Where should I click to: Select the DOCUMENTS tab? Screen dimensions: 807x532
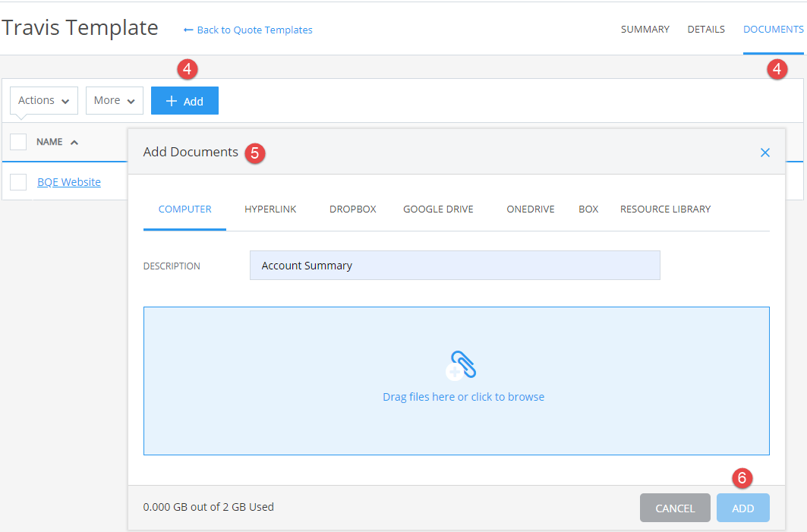click(x=773, y=30)
